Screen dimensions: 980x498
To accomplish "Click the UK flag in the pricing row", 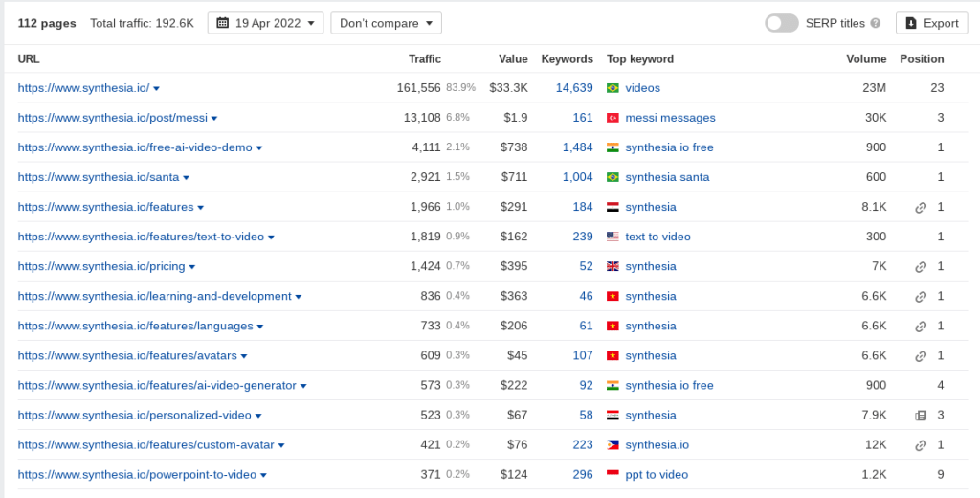I will click(x=612, y=266).
